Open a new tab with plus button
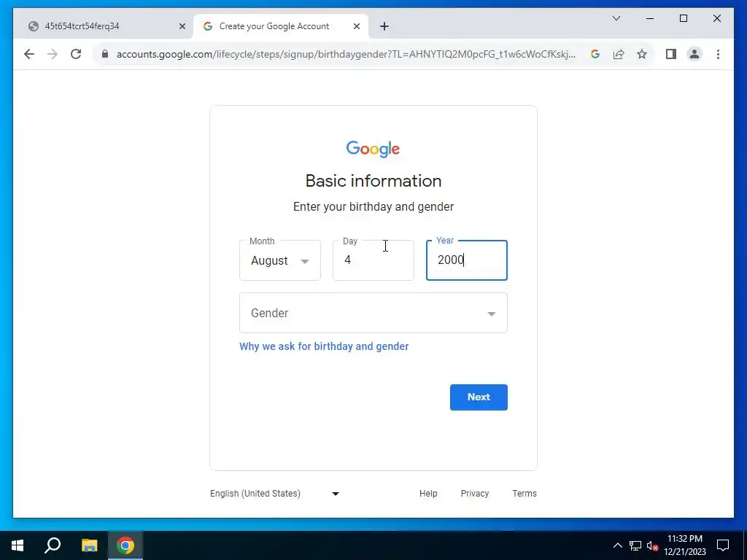747x560 pixels. tap(384, 27)
